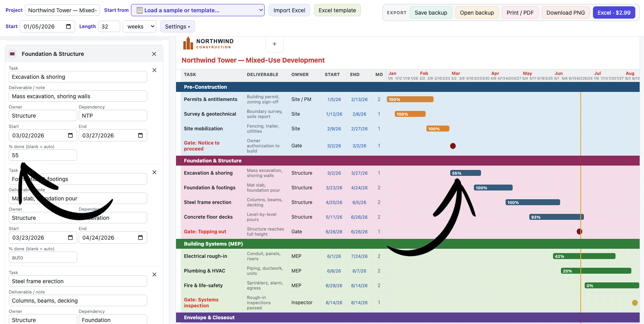This screenshot has width=644, height=324.
Task: Select the Notice to proceed milestone marker
Action: click(x=453, y=146)
